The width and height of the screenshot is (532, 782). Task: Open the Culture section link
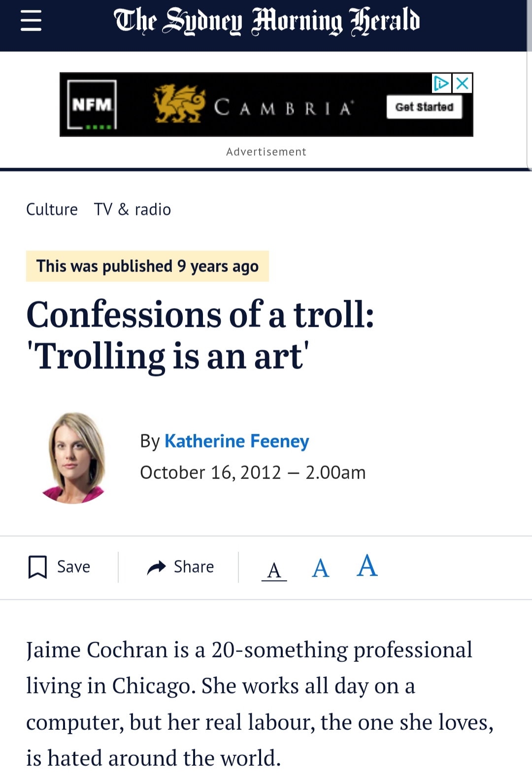click(x=52, y=209)
